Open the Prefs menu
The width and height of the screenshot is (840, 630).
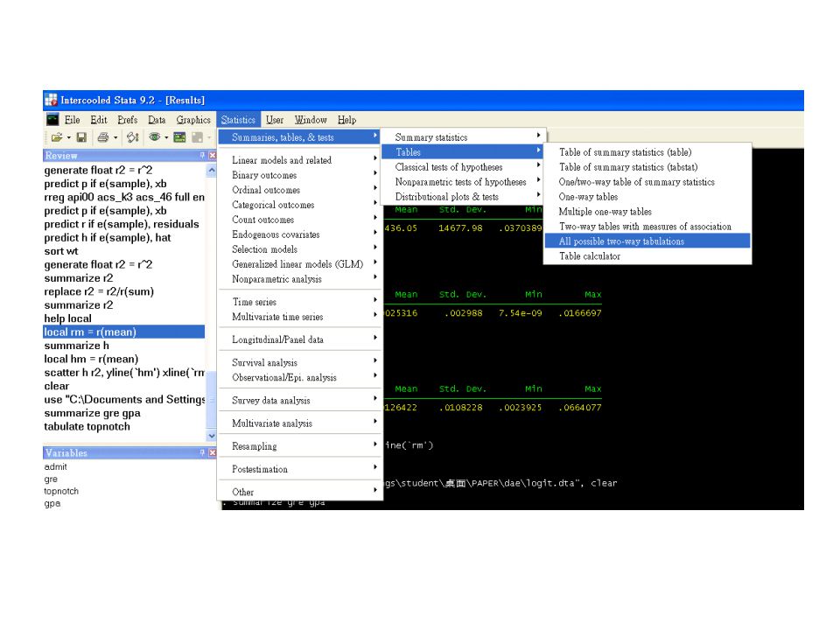coord(128,120)
